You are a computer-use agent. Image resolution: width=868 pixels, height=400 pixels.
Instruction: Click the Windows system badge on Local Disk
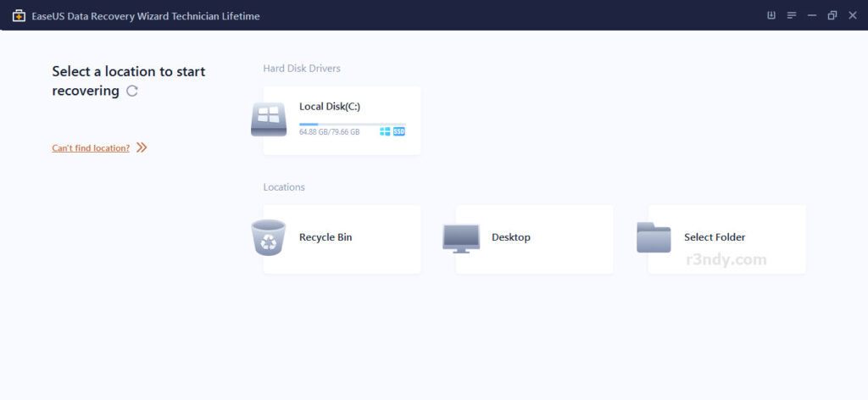pyautogui.click(x=385, y=132)
